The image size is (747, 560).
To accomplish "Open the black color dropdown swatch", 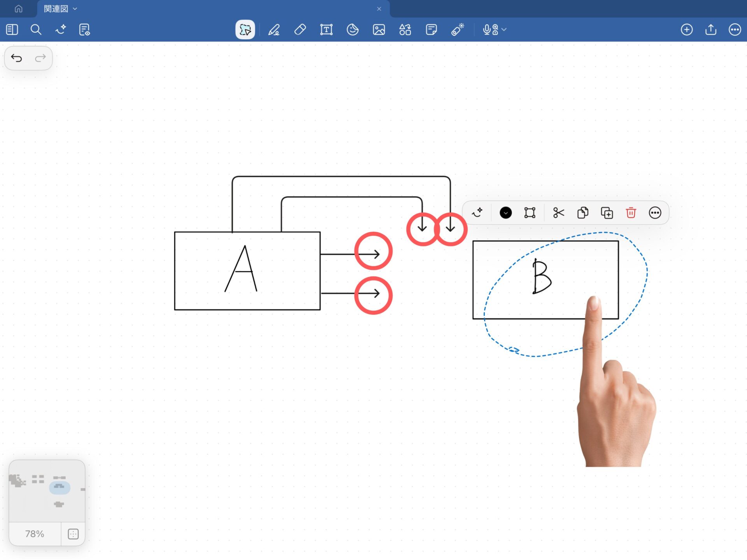I will (505, 213).
